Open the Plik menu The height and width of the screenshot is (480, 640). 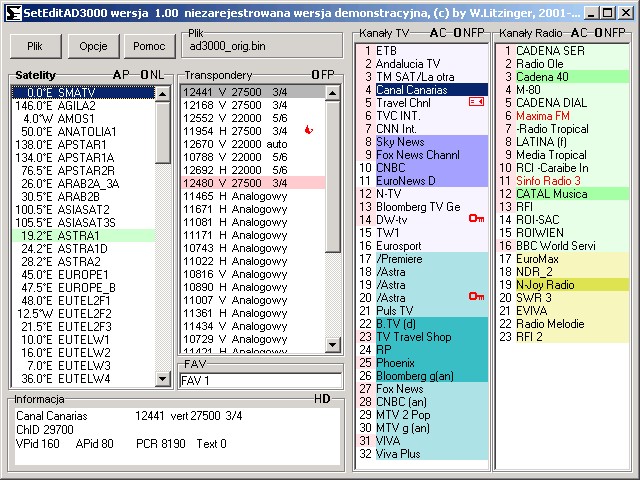[x=35, y=47]
